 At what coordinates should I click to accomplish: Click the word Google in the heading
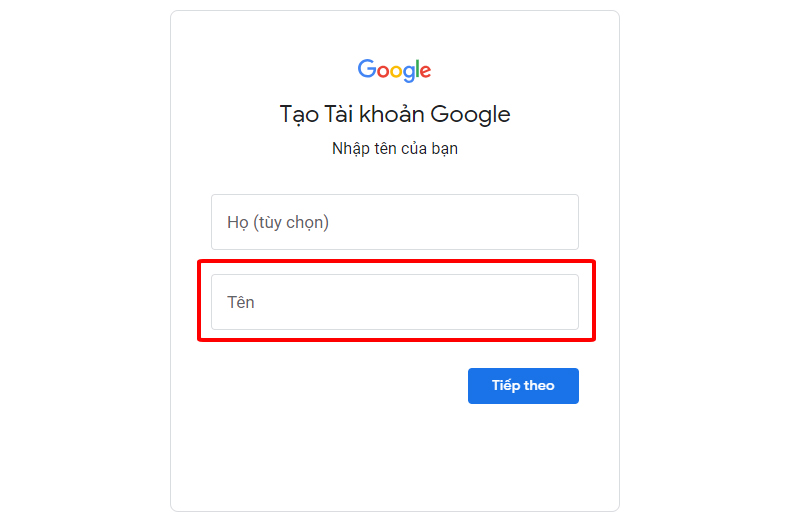click(470, 115)
